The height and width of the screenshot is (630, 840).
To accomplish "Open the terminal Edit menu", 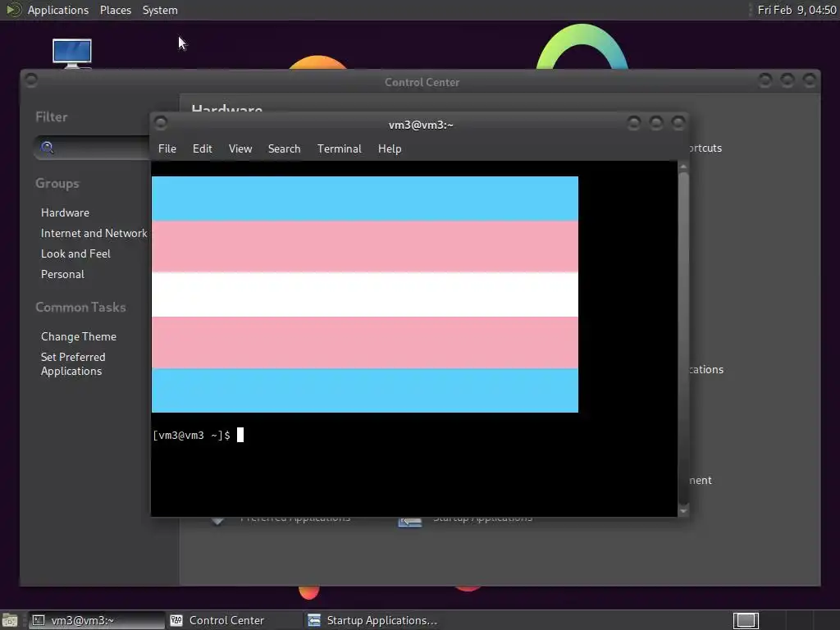I will tap(202, 148).
